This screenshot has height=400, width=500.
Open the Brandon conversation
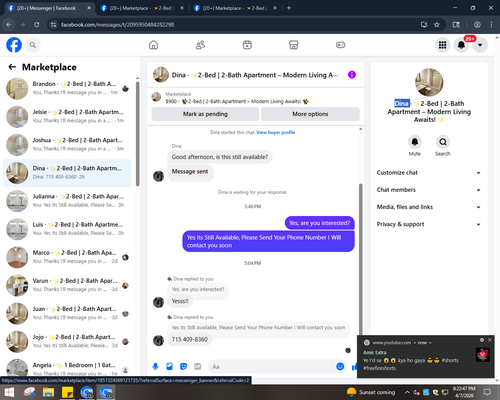click(68, 88)
